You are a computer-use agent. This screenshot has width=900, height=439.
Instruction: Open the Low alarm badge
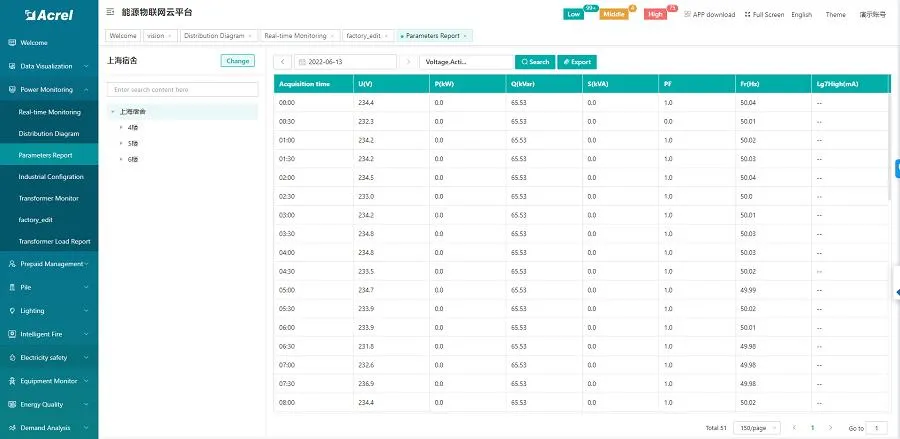pos(574,15)
